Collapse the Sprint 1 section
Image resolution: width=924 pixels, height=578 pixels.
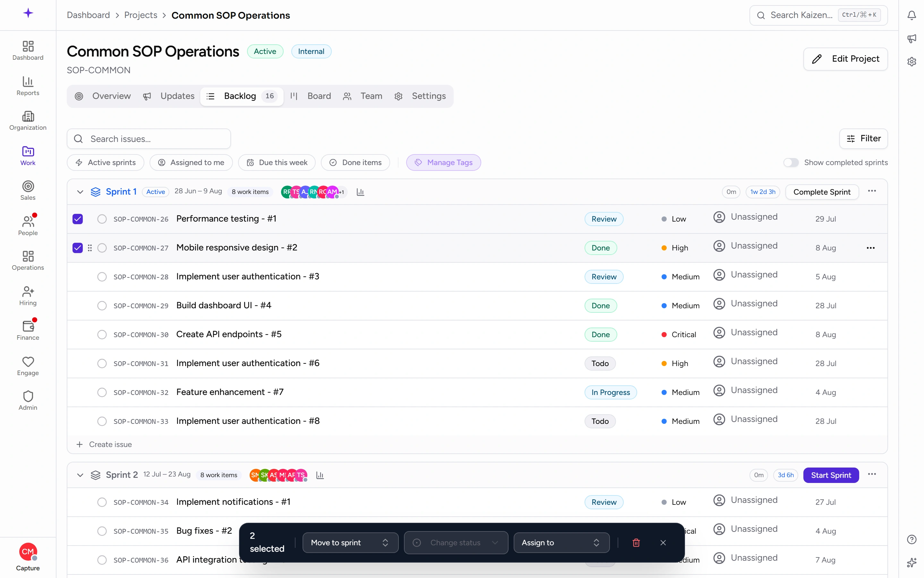80,192
